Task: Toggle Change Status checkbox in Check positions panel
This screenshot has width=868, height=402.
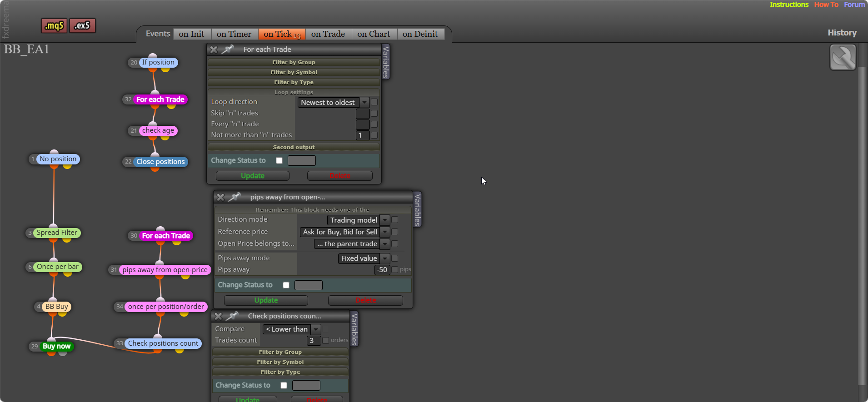Action: [284, 385]
